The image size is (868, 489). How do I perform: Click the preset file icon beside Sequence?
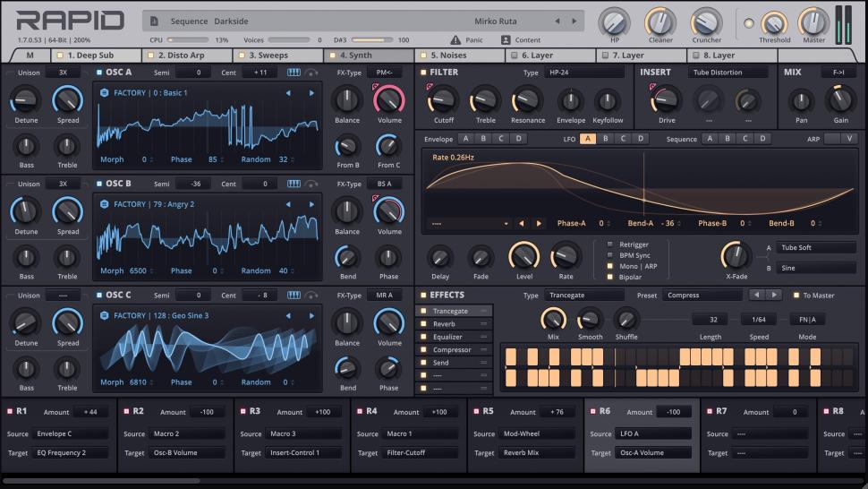pyautogui.click(x=154, y=21)
